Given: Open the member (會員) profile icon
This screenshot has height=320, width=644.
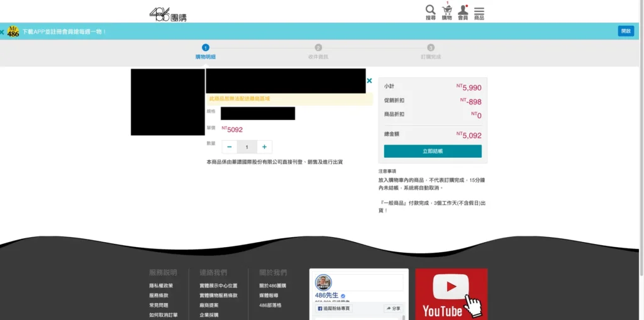Looking at the screenshot, I should [463, 13].
